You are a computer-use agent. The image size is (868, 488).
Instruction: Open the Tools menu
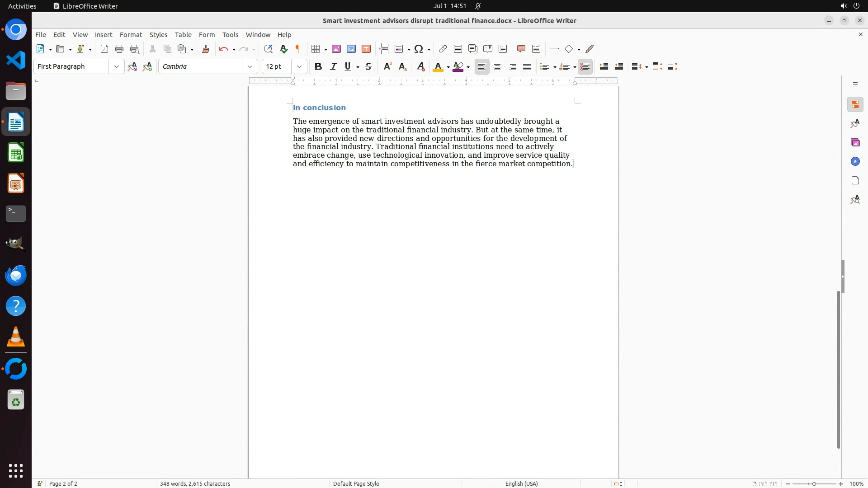[x=230, y=35]
